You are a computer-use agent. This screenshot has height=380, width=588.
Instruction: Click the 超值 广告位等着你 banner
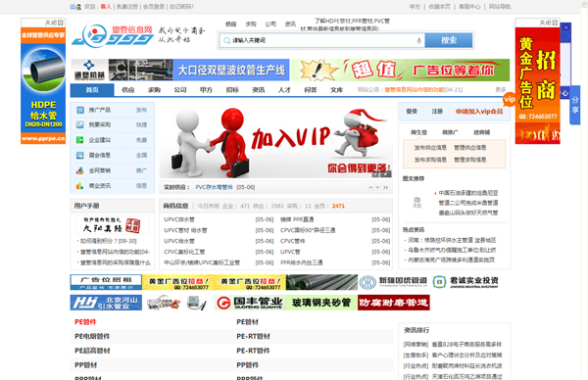click(401, 70)
